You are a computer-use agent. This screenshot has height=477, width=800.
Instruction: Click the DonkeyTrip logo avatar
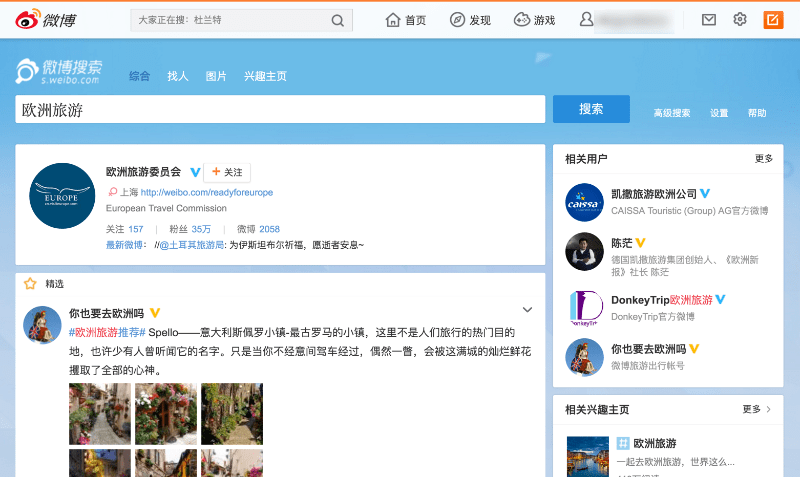[584, 309]
